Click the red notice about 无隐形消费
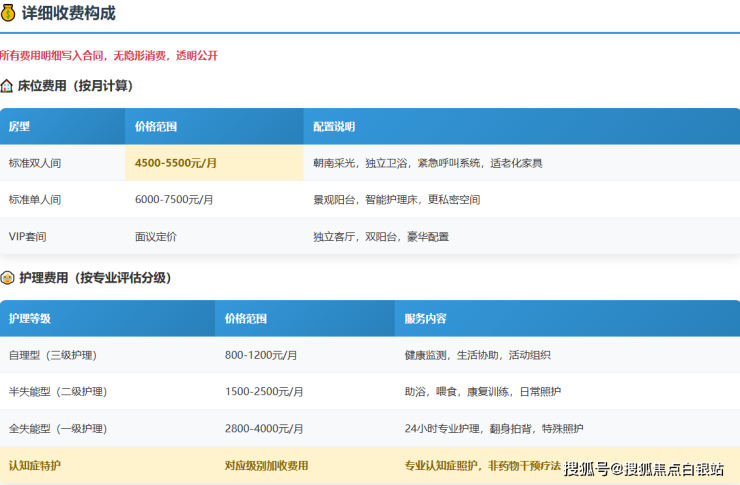The width and height of the screenshot is (740, 485). coord(108,55)
